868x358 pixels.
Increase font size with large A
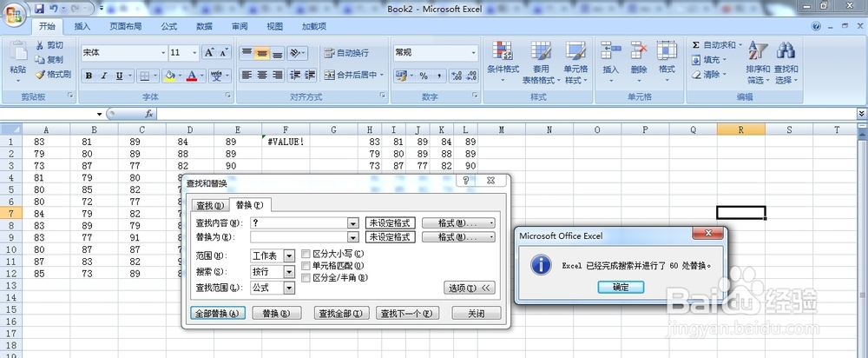pos(208,53)
